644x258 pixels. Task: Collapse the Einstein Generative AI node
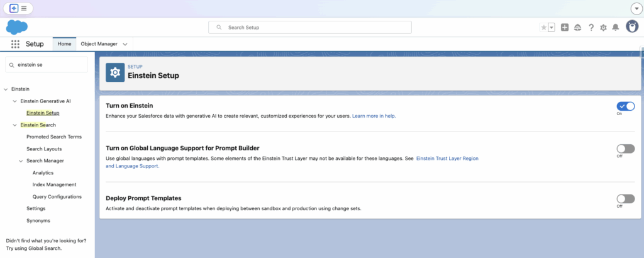[x=15, y=101]
